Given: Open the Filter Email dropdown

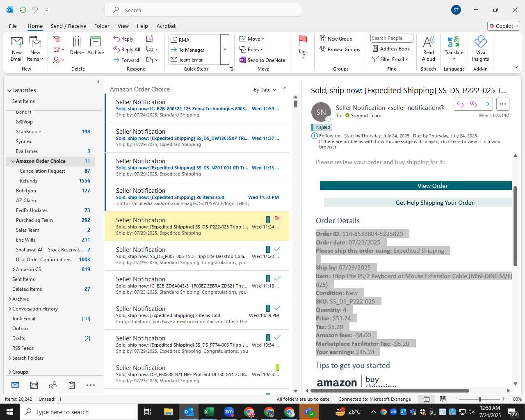Looking at the screenshot, I should 390,59.
